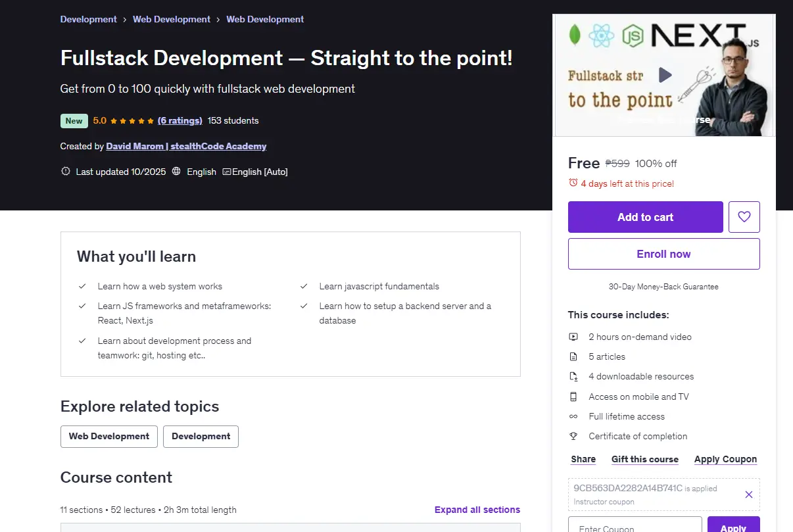Click the certificate trophy icon
Viewport: 793px width, 532px height.
573,436
